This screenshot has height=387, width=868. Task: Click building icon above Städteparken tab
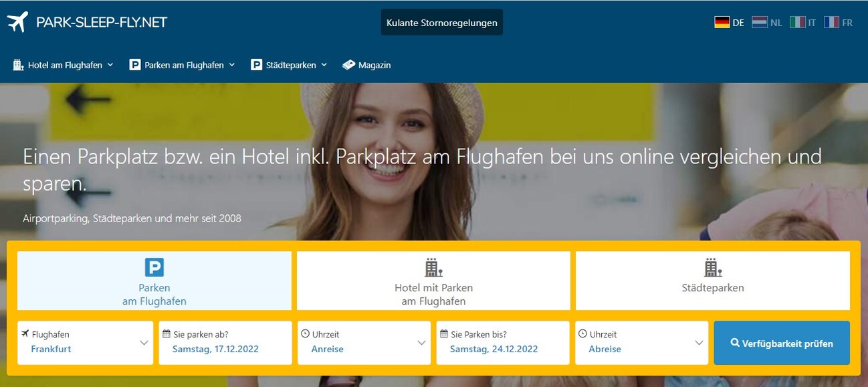point(713,268)
